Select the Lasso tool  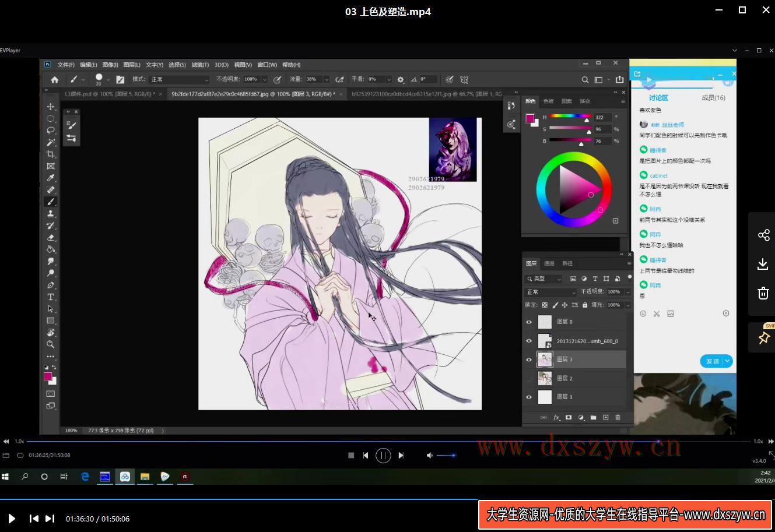[51, 131]
